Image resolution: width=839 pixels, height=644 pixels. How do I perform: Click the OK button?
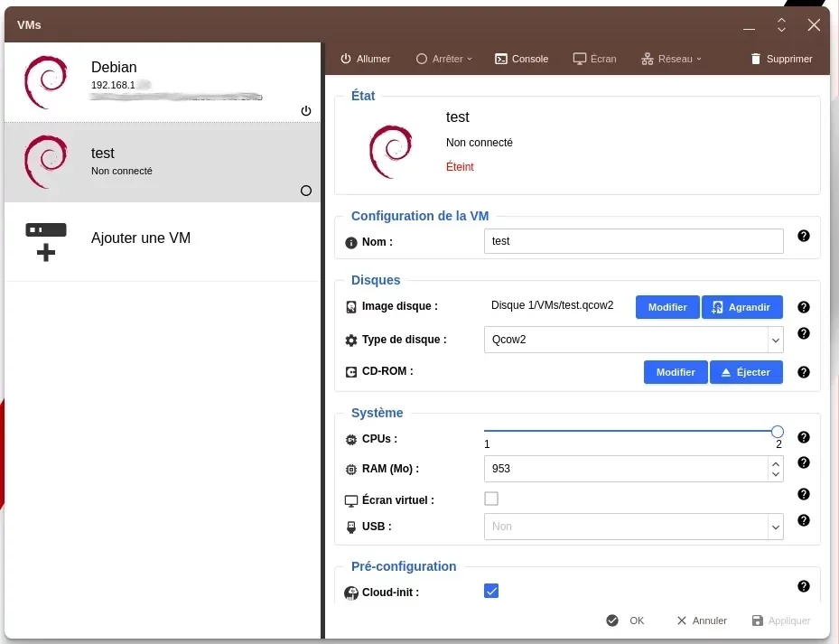[625, 621]
